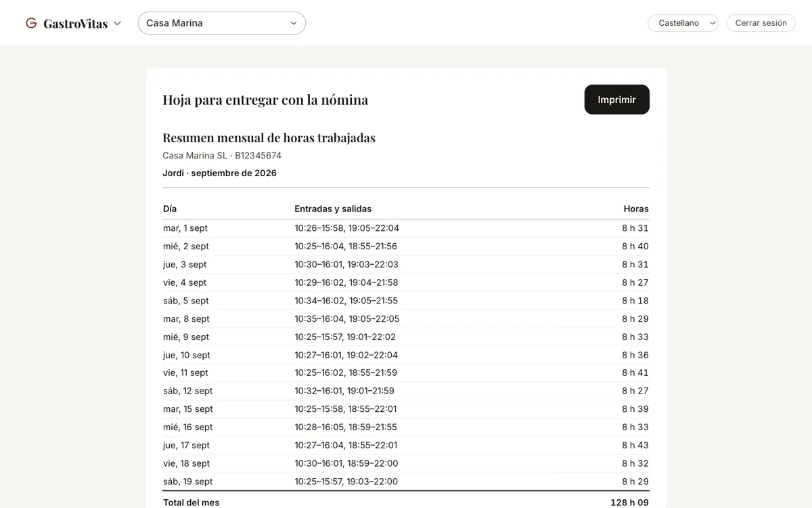Click the 'Día' column header

click(x=170, y=209)
